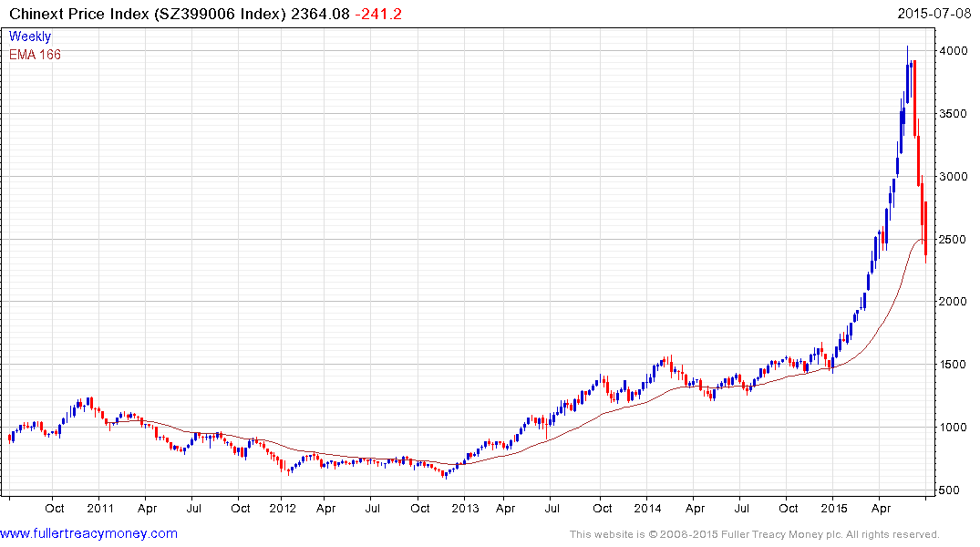The width and height of the screenshot is (980, 547).
Task: Click the 2014 year axis label
Action: [647, 508]
